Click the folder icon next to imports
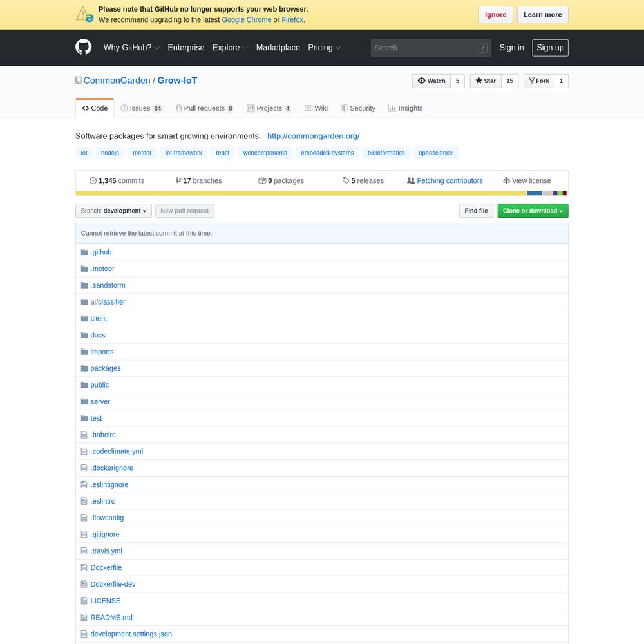 click(84, 352)
